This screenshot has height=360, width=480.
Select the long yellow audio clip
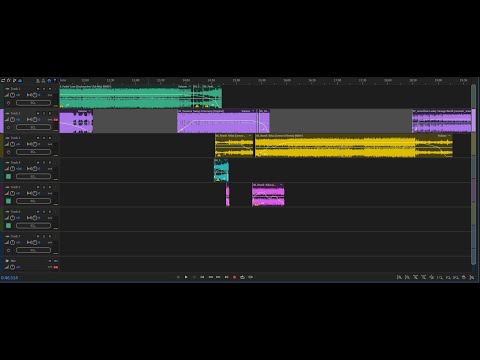click(354, 147)
